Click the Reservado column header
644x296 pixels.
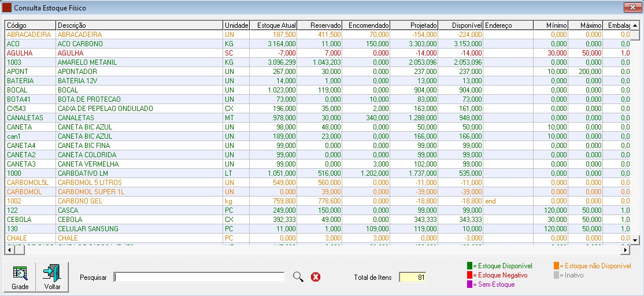point(320,25)
